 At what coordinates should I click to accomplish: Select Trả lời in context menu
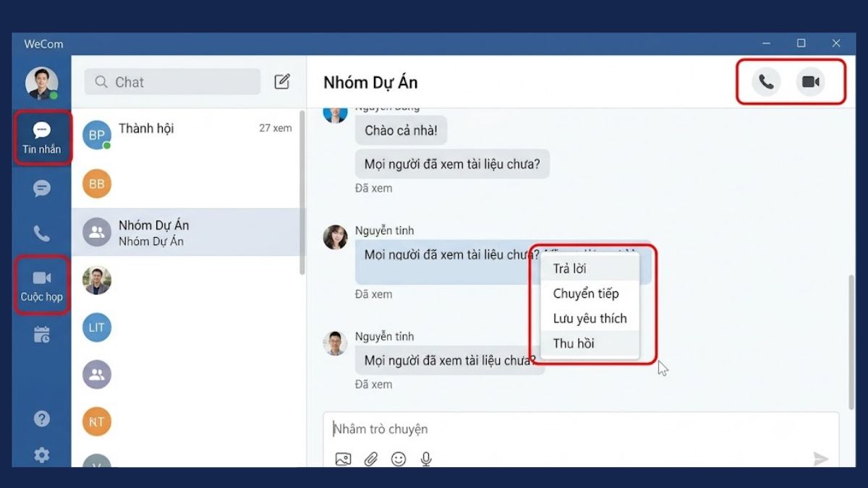(590, 269)
